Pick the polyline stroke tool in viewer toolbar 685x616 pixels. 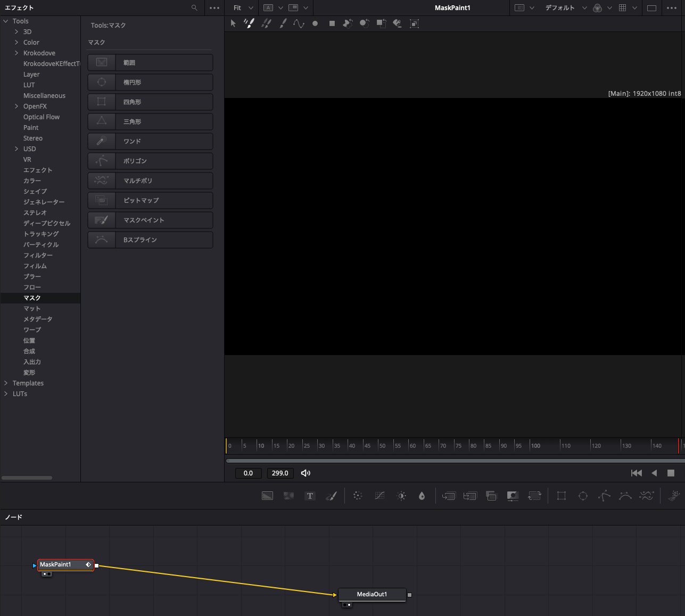(x=299, y=23)
